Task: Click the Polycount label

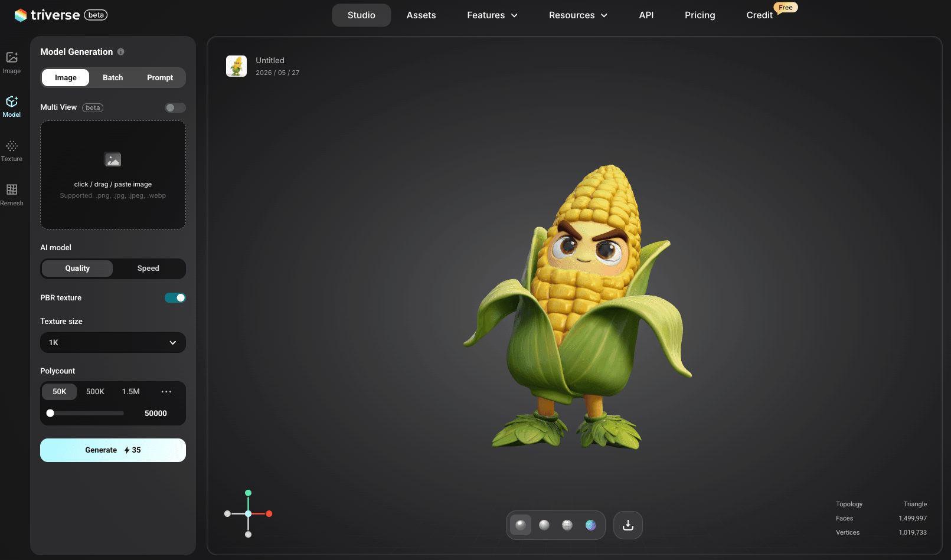Action: [x=57, y=371]
